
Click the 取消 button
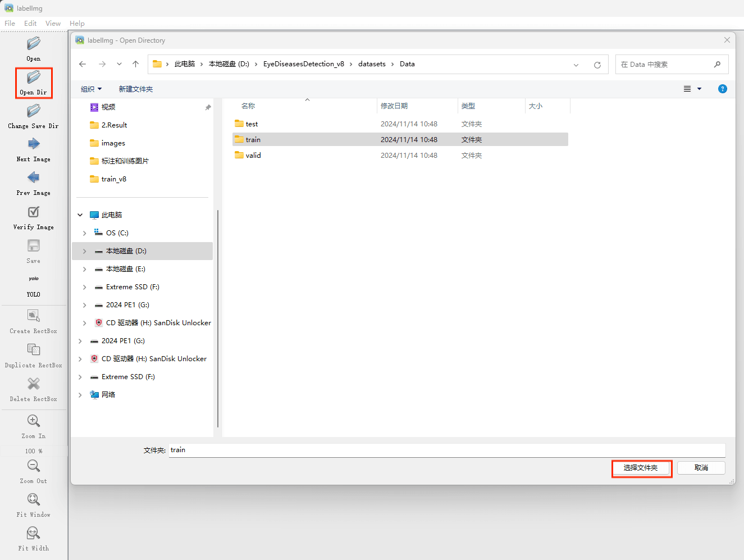701,468
